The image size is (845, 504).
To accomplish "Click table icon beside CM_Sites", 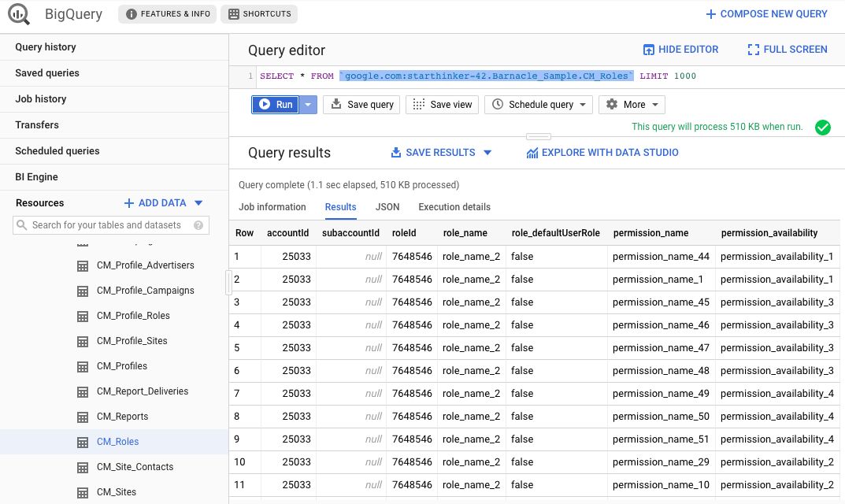I will coord(83,493).
